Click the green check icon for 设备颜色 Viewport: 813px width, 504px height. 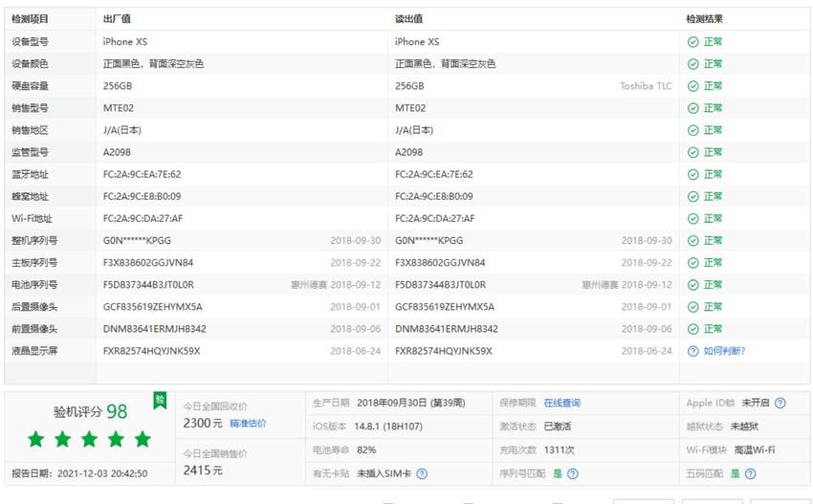[x=692, y=64]
